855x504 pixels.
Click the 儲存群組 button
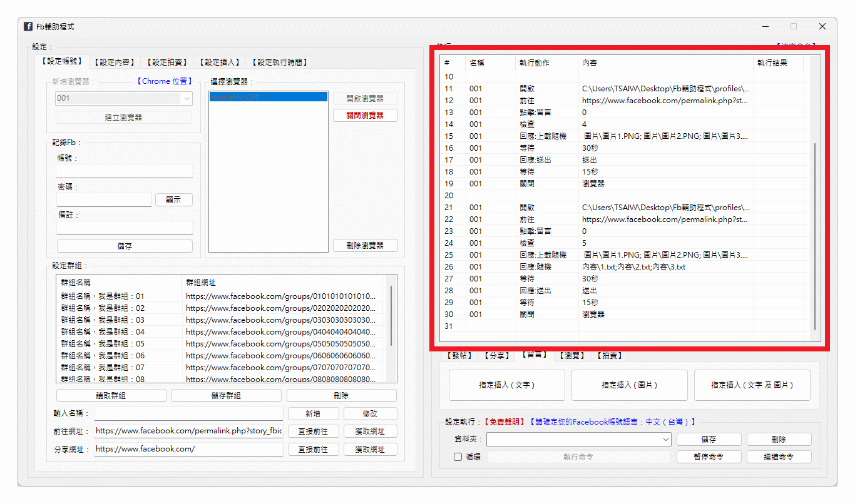click(x=226, y=395)
